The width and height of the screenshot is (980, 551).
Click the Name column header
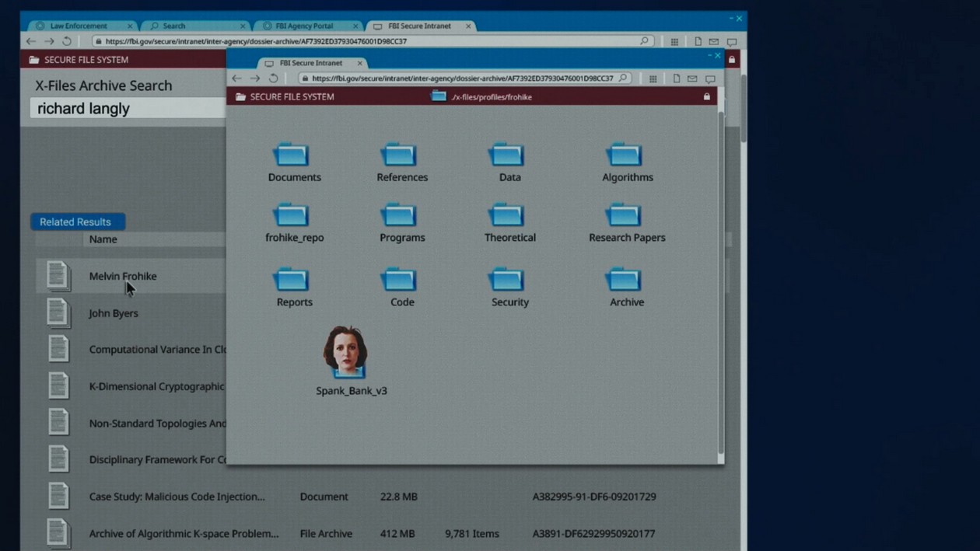103,239
